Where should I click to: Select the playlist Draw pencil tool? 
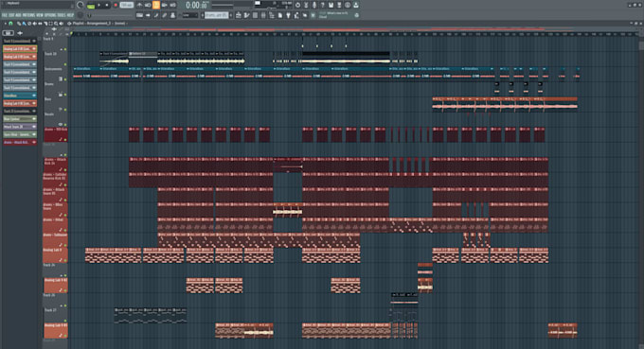pyautogui.click(x=19, y=24)
